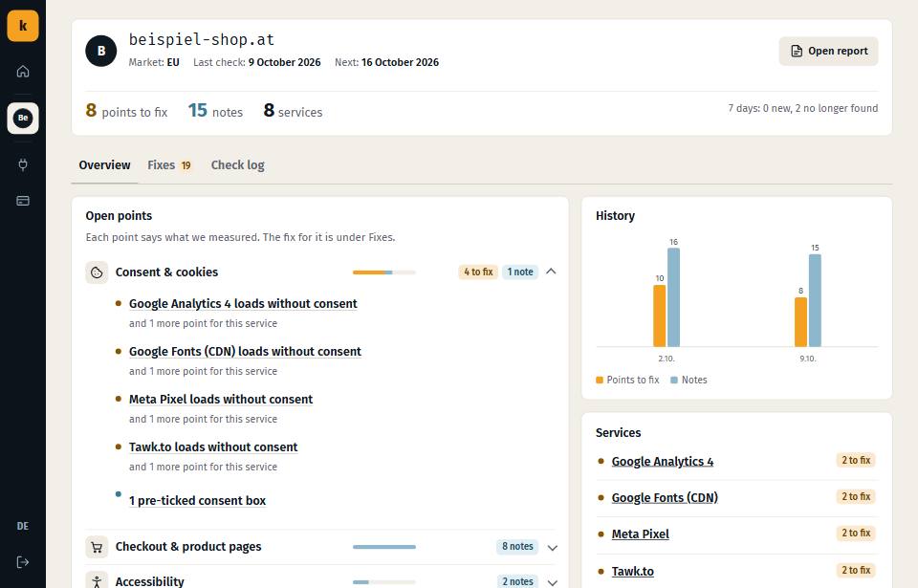918x588 pixels.
Task: Click the 8 points to fix stat
Action: pos(126,111)
